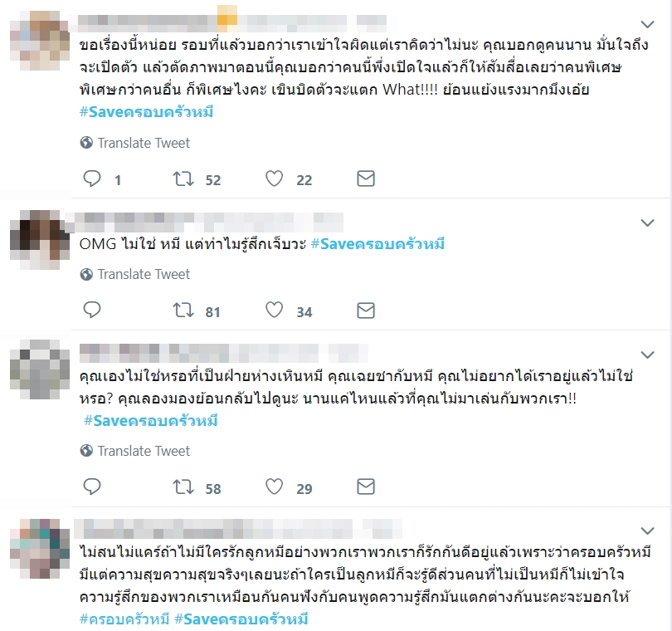Open the third tweet's chevron menu
The image size is (672, 631).
pyautogui.click(x=647, y=355)
